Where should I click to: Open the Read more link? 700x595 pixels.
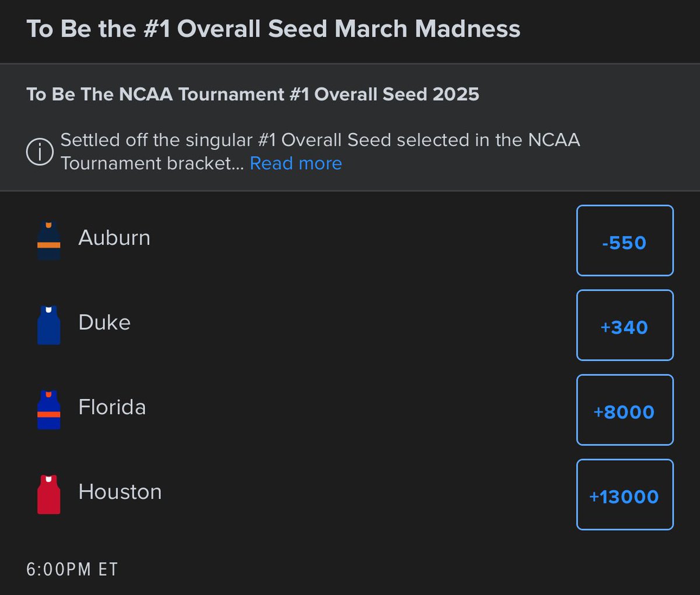click(x=296, y=164)
